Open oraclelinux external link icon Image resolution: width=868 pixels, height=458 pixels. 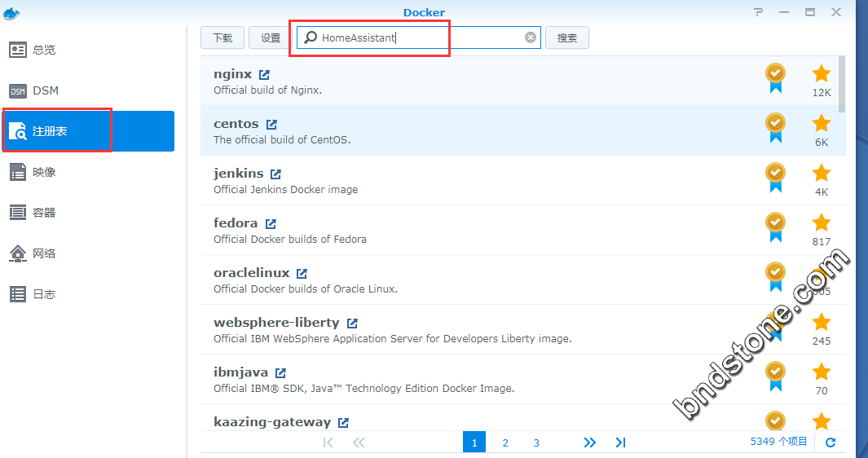coord(302,274)
